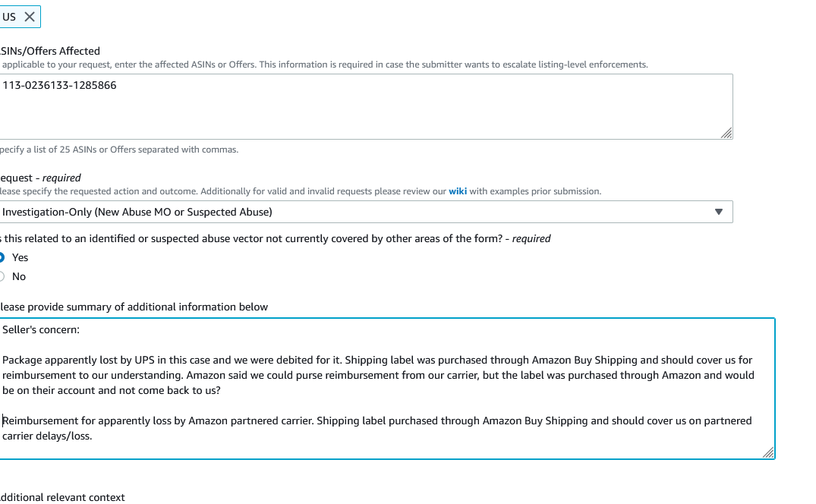Select the Yes radio button
Screen dimensions: 816x504
[x=2, y=257]
